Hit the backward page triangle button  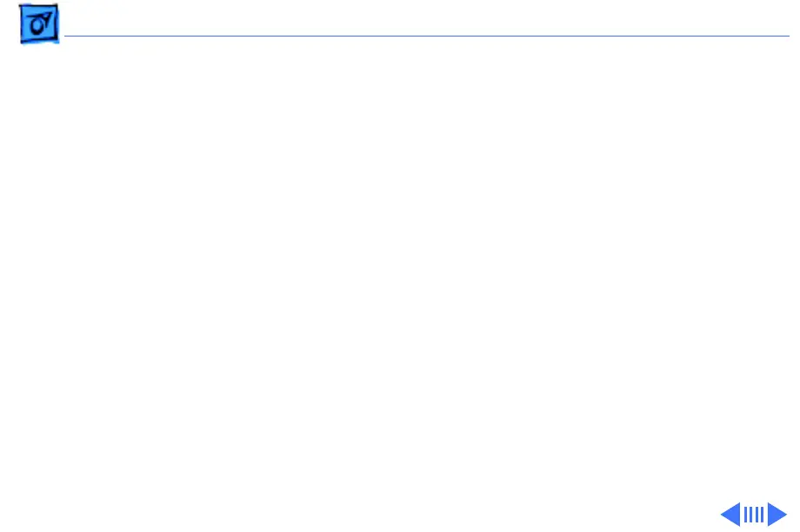pos(730,514)
